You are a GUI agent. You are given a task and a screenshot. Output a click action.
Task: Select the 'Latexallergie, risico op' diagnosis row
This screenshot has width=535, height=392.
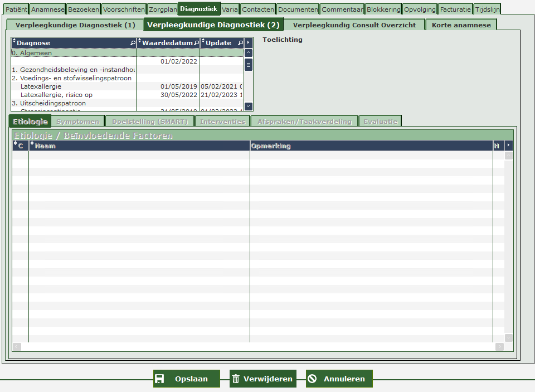56,95
